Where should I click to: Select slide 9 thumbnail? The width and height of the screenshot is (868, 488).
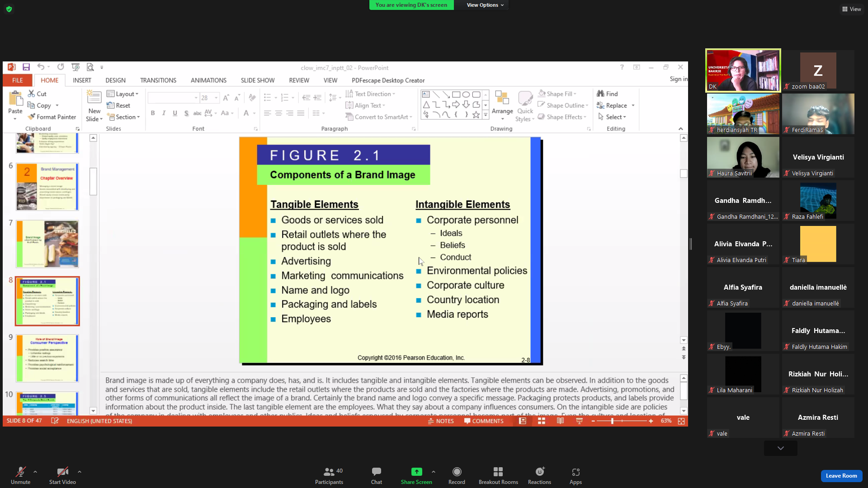click(x=47, y=358)
